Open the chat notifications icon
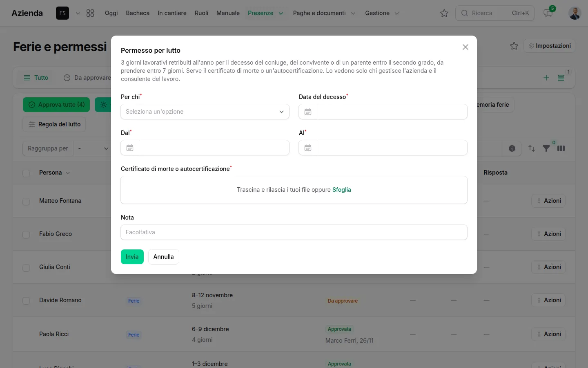The width and height of the screenshot is (588, 368). pyautogui.click(x=548, y=13)
